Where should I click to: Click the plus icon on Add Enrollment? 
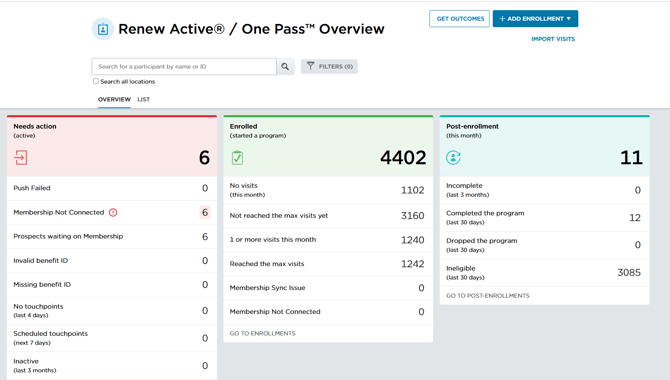pos(502,19)
